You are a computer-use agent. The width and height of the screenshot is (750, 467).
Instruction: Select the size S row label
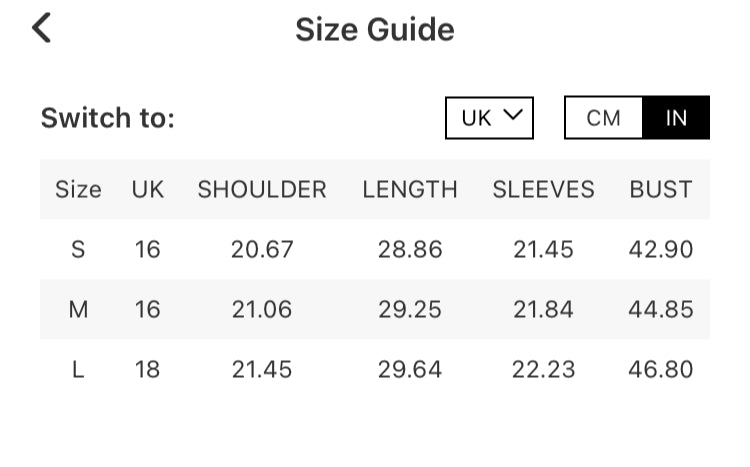tap(78, 249)
